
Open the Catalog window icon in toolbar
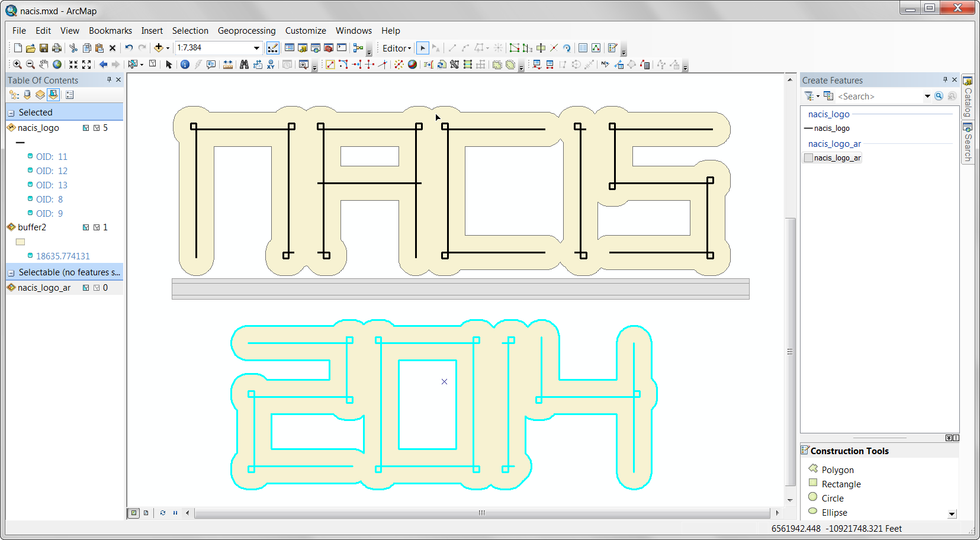pyautogui.click(x=303, y=48)
